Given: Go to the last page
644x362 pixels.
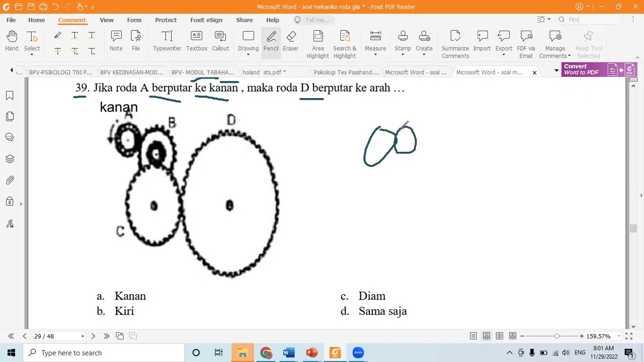Looking at the screenshot, I should click(x=106, y=336).
